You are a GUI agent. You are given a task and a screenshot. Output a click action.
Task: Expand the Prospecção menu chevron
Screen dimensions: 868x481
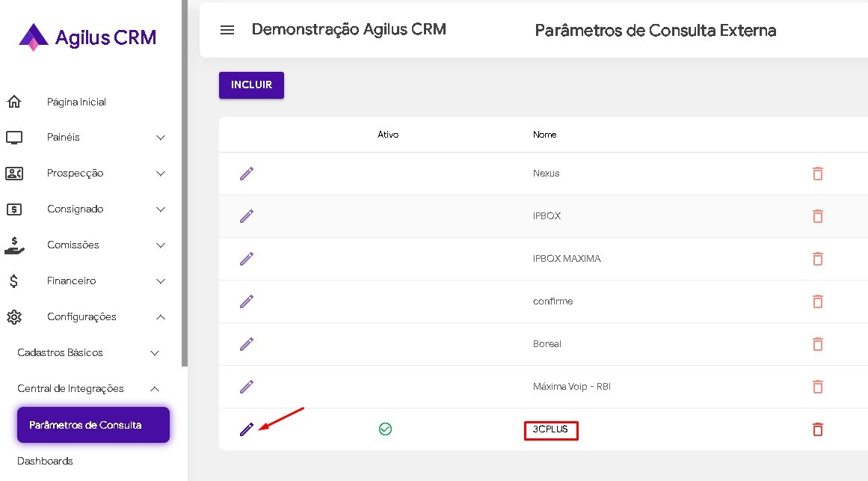coord(161,174)
